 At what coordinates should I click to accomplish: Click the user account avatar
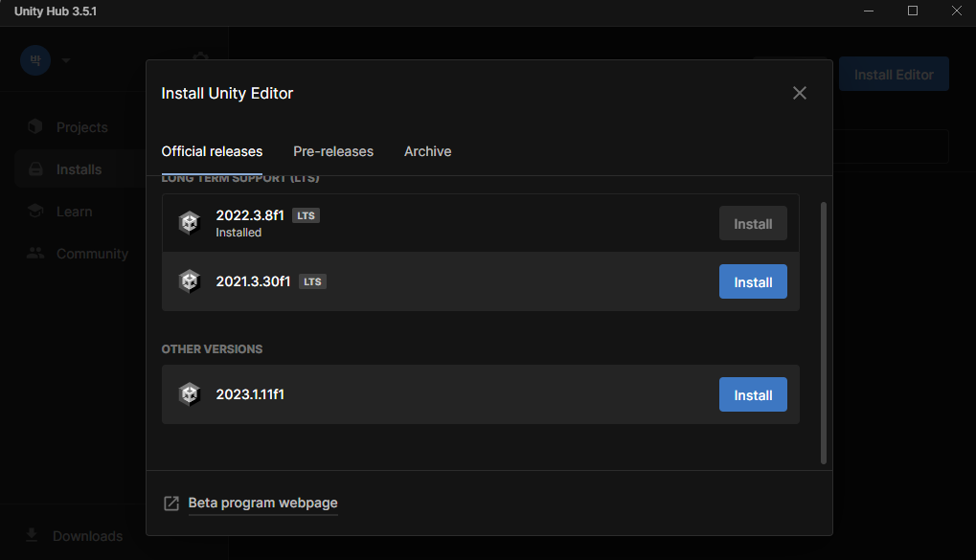35,60
